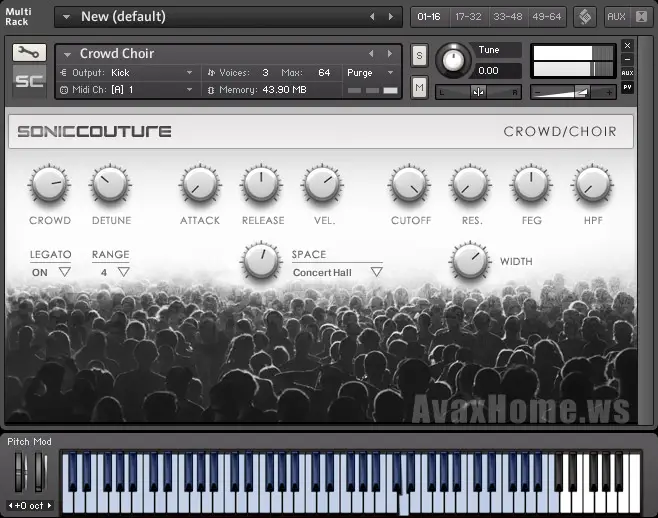This screenshot has width=658, height=518.
Task: Open the RANGE value dropdown triangle
Action: (123, 272)
